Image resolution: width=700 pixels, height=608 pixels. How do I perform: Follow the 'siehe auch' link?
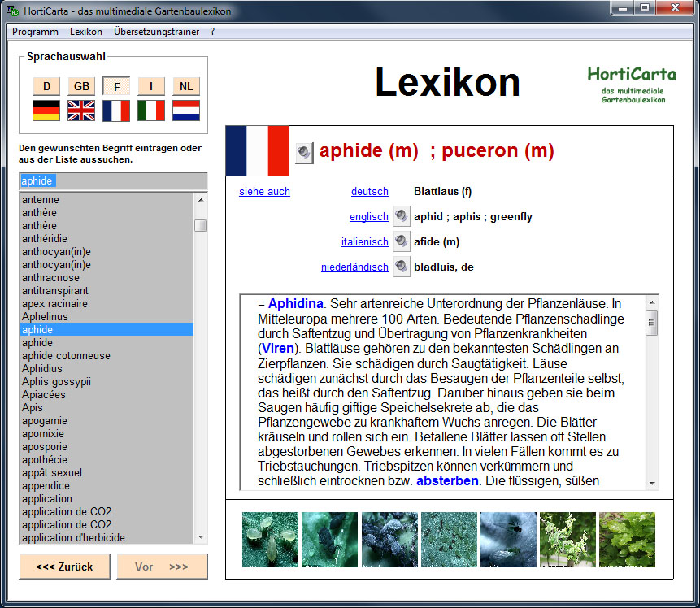(264, 192)
